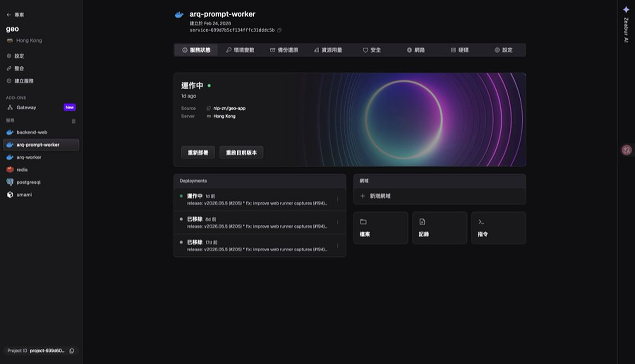Select backend-web service
The width and height of the screenshot is (635, 364).
41,132
